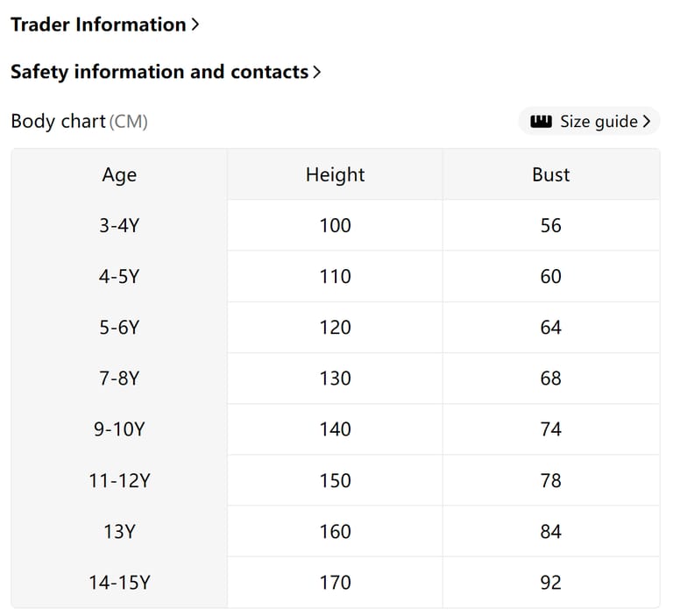The height and width of the screenshot is (616, 673).
Task: Click the Body chart (CM) label
Action: point(79,122)
